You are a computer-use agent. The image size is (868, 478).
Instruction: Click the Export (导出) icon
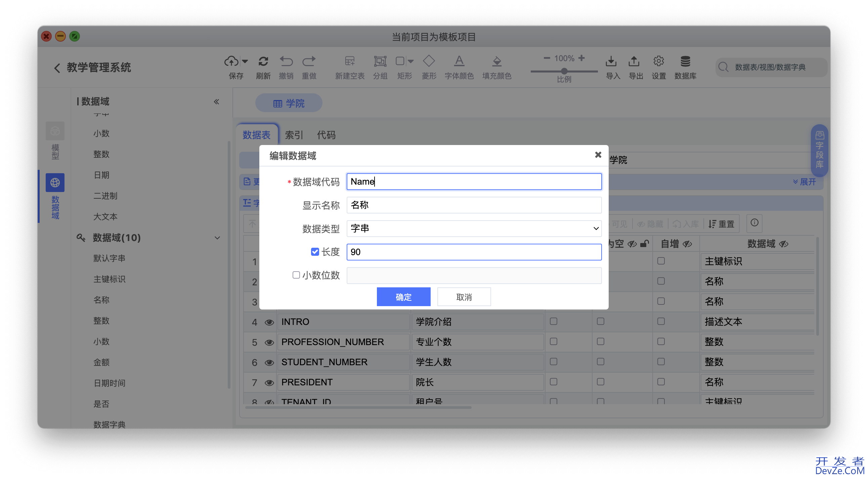pos(634,61)
